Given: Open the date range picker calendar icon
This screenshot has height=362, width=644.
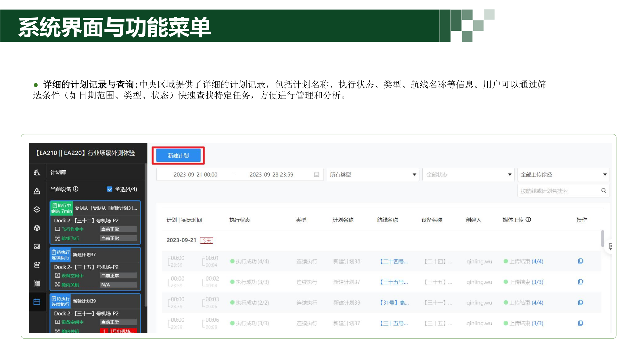Looking at the screenshot, I should (317, 175).
